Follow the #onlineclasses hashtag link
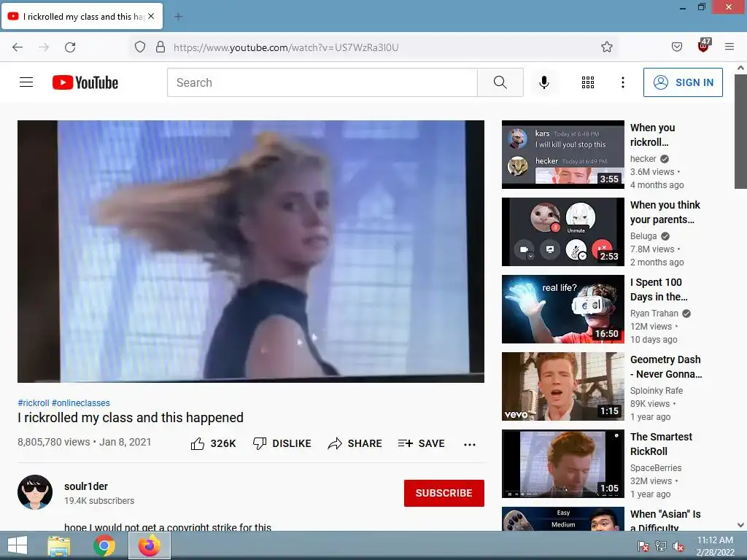 [80, 402]
